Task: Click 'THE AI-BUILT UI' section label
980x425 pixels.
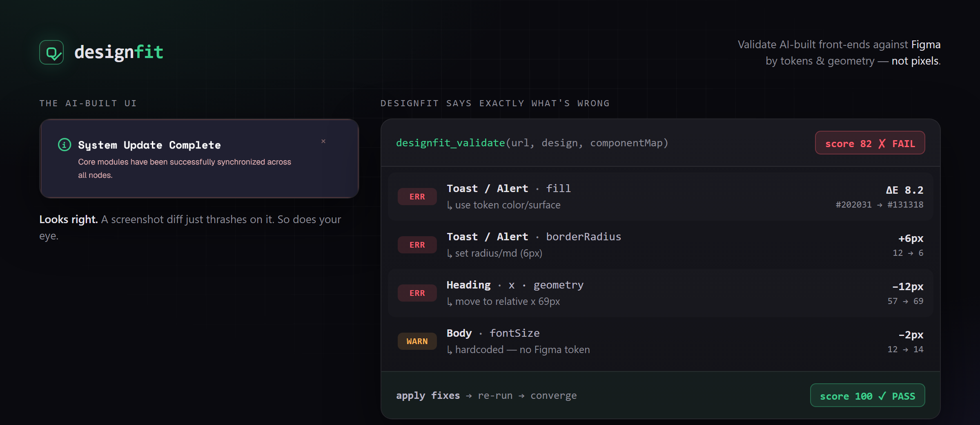Action: click(x=88, y=103)
